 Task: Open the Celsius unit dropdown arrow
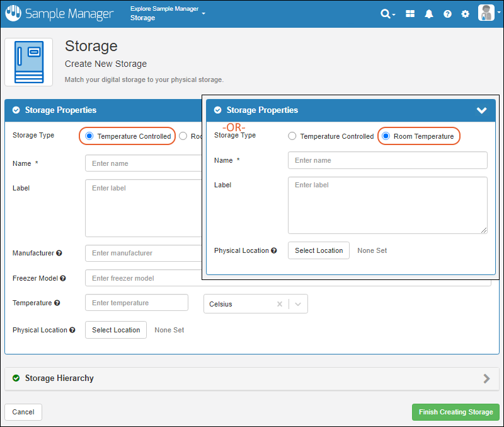[x=298, y=304]
